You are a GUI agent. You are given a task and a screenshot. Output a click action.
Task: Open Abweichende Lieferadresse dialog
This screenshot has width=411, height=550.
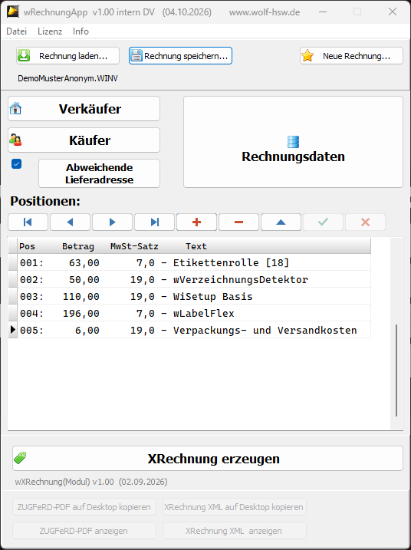pyautogui.click(x=99, y=173)
